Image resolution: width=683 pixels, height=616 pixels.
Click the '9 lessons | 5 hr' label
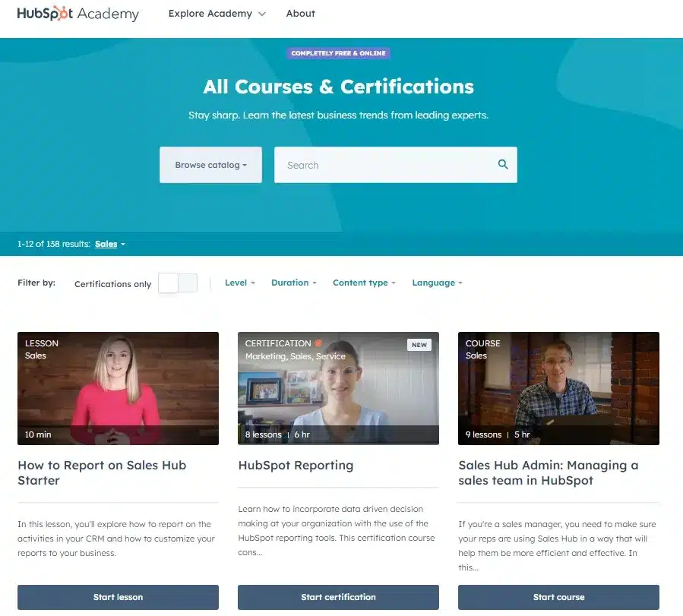tap(498, 434)
